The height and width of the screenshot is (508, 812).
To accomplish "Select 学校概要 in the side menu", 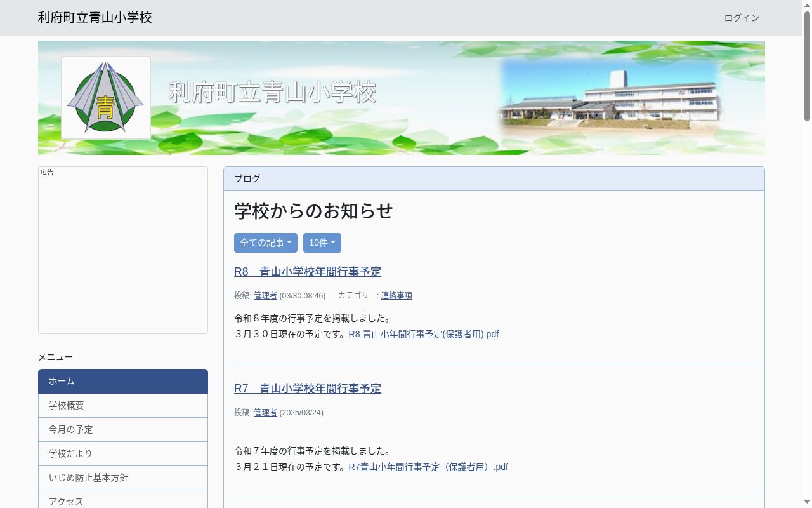I will click(123, 406).
